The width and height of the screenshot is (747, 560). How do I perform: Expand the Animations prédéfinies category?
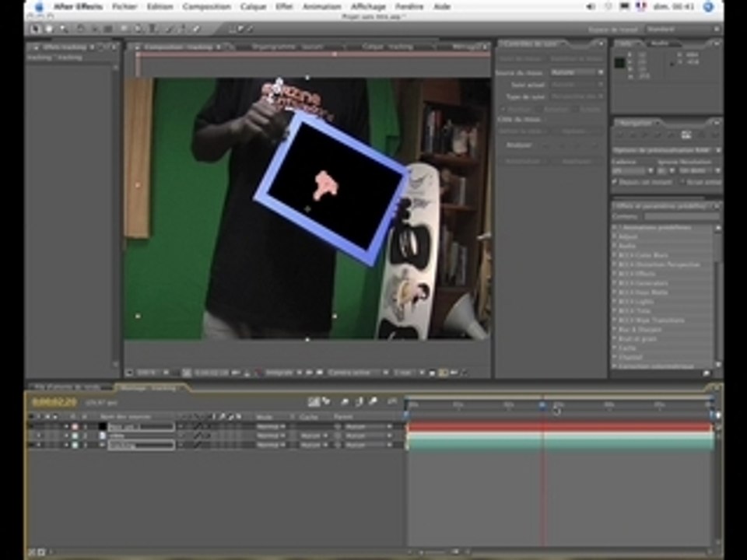coord(615,228)
